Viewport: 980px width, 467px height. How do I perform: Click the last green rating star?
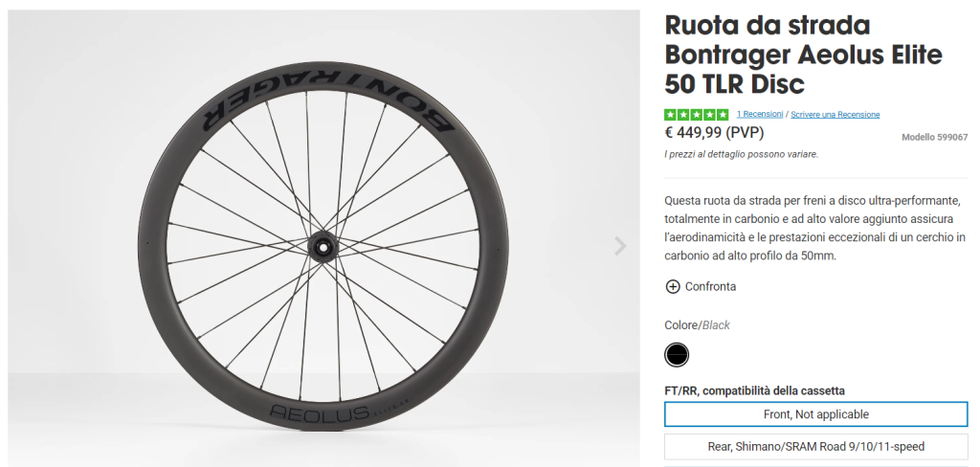click(723, 115)
